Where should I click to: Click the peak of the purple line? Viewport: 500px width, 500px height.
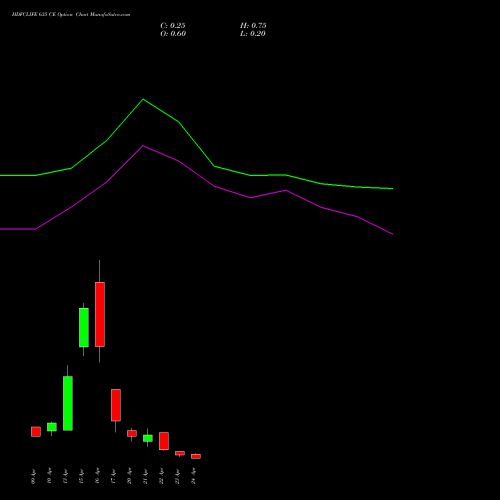tap(143, 146)
